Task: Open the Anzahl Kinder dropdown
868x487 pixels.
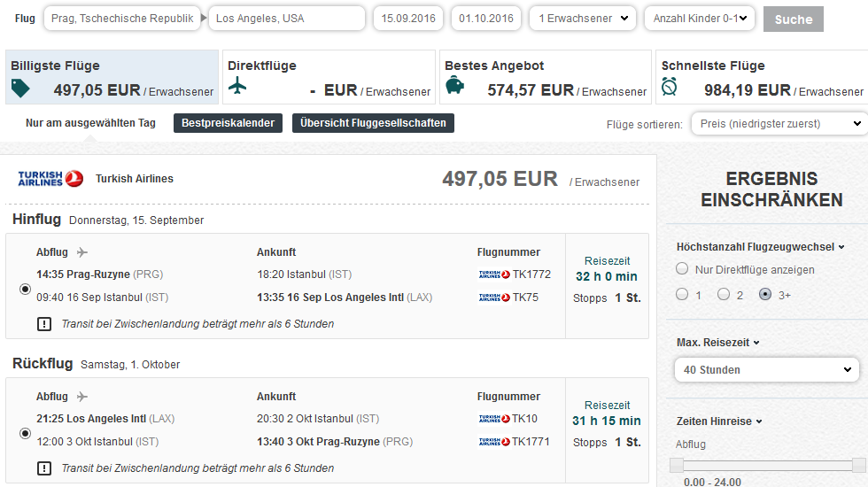Action: click(700, 19)
